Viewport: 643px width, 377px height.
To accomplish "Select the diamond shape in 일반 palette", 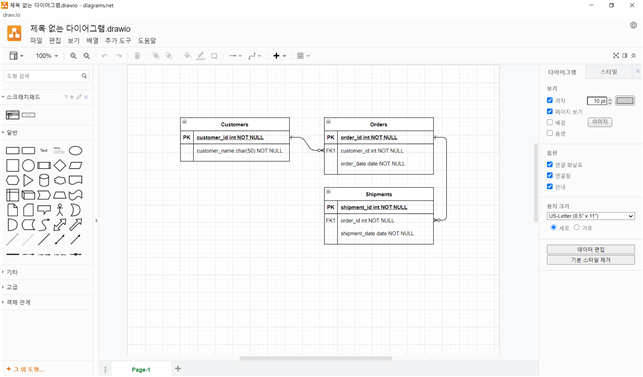I will tap(60, 165).
